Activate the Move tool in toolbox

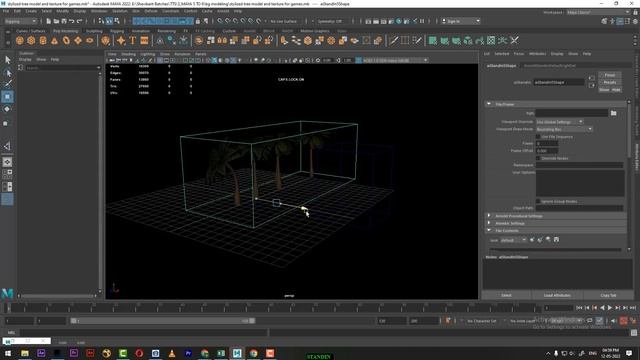tap(7, 97)
